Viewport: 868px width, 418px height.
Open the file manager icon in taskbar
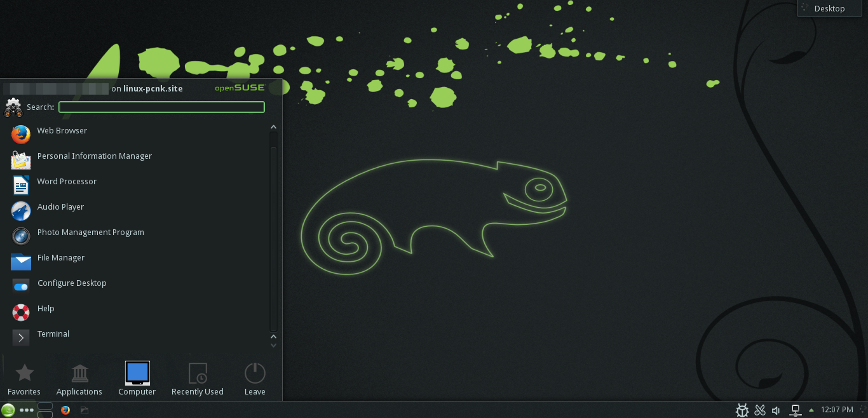click(84, 410)
